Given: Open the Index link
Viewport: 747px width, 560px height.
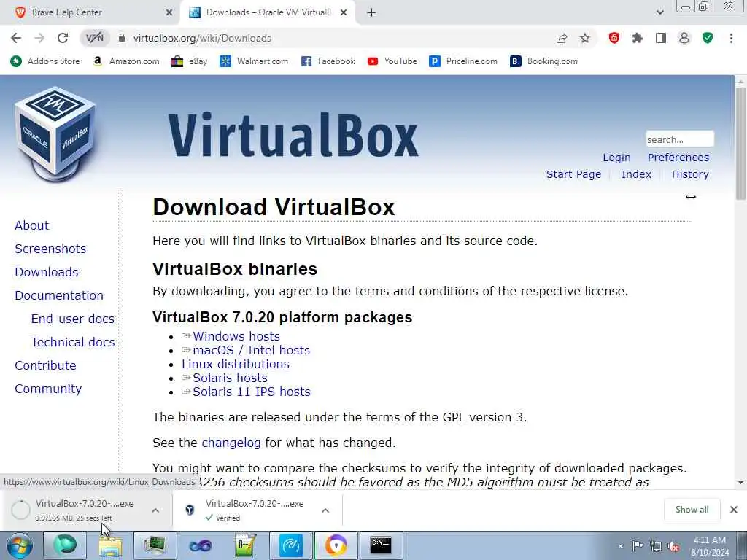Looking at the screenshot, I should point(636,174).
